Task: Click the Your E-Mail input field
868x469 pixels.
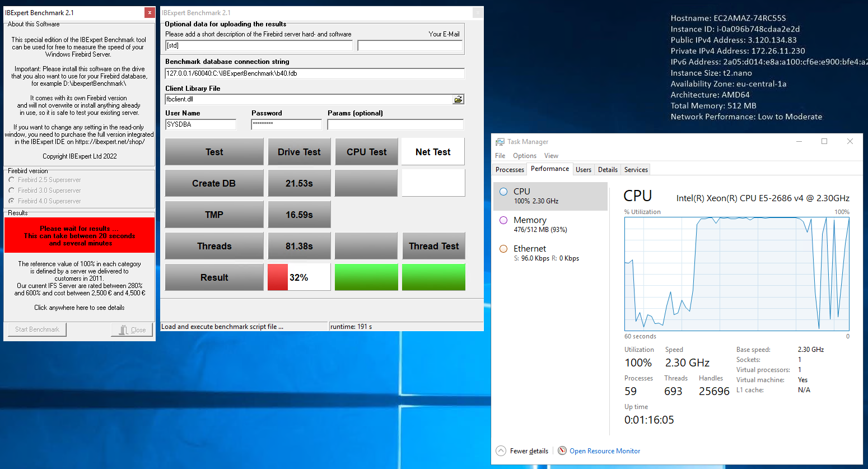Action: (410, 45)
